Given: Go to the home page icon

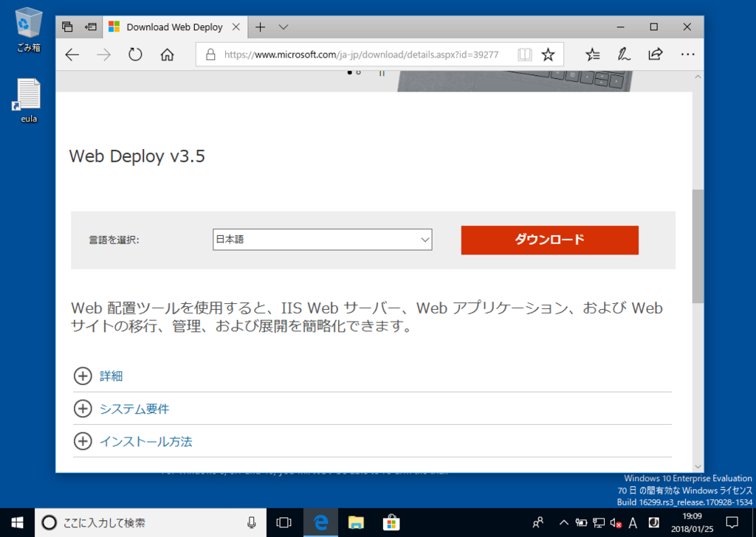Looking at the screenshot, I should point(168,55).
